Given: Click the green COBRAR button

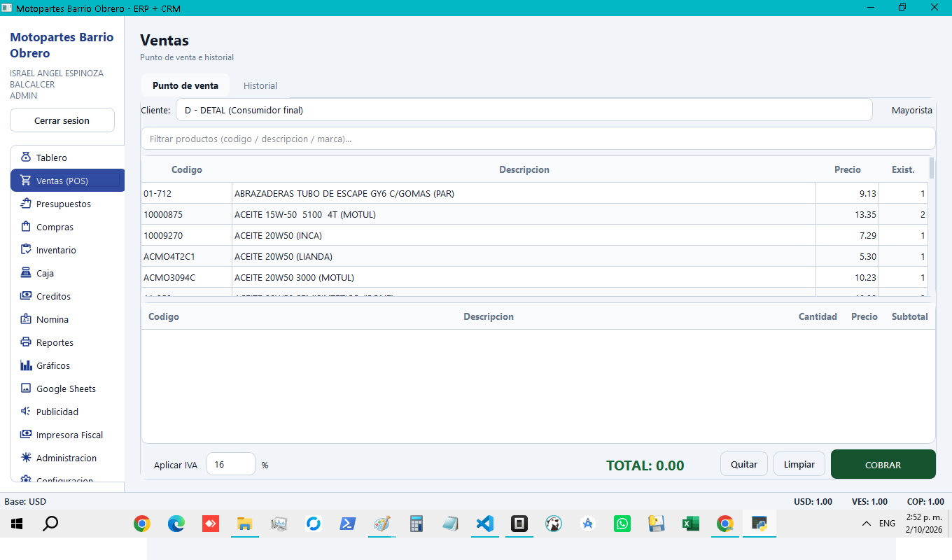Looking at the screenshot, I should coord(883,464).
